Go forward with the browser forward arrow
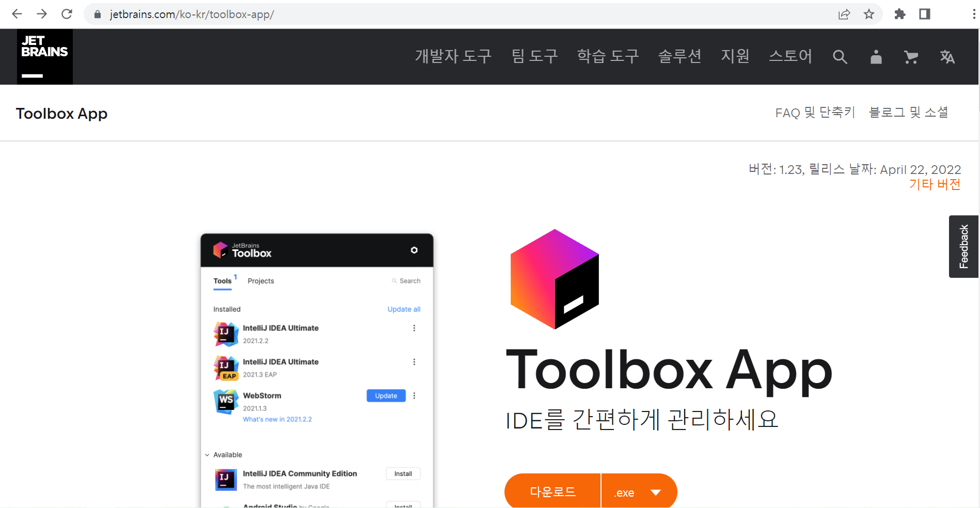The image size is (980, 508). tap(42, 14)
